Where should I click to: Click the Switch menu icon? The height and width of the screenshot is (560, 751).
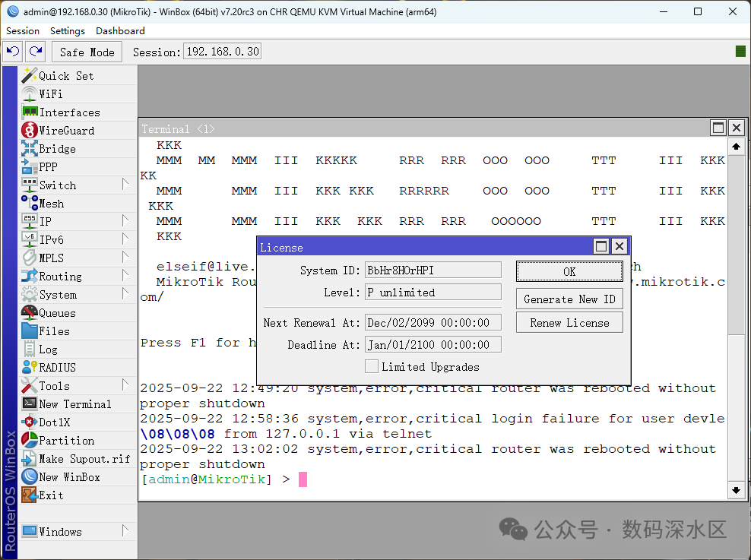point(29,185)
